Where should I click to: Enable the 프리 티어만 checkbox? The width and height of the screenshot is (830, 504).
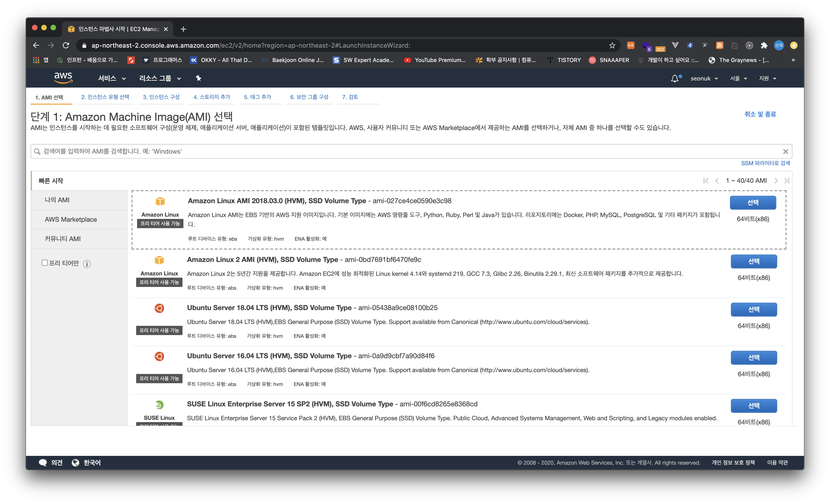44,263
